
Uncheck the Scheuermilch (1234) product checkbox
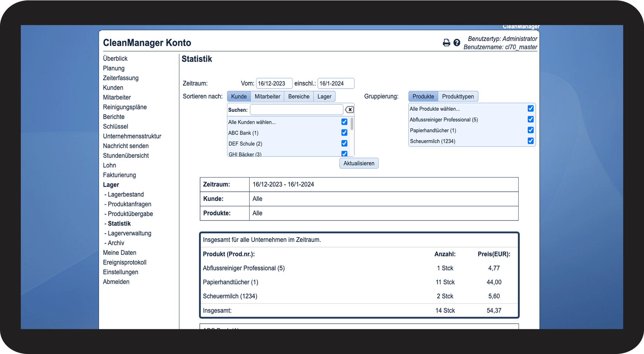[531, 141]
